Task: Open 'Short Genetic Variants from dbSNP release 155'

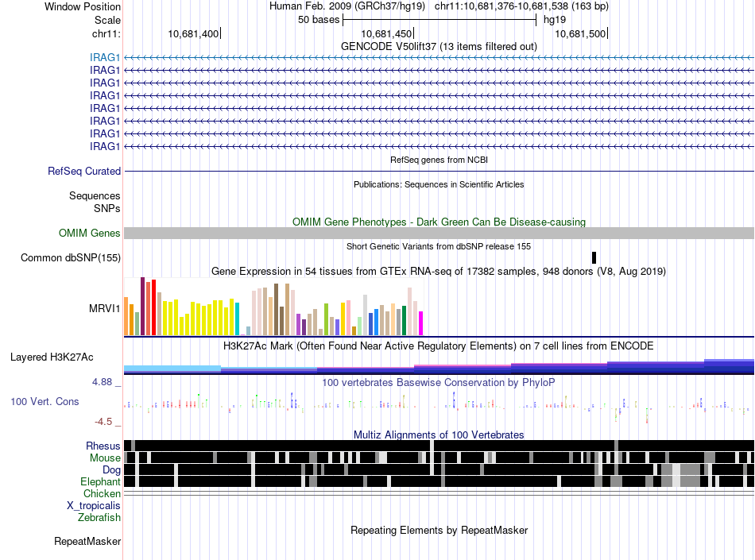Action: tap(439, 246)
